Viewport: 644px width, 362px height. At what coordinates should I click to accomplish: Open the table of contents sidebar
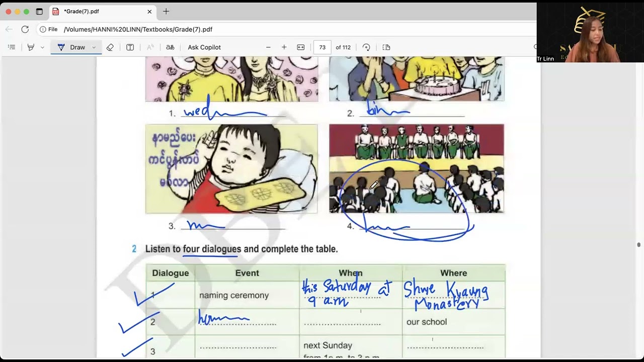click(12, 47)
